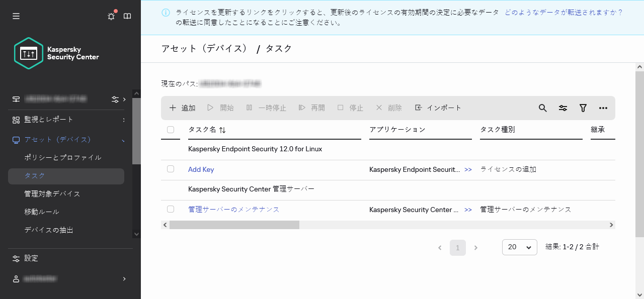Click the search magnifier icon in toolbar
This screenshot has width=644, height=299.
[542, 108]
